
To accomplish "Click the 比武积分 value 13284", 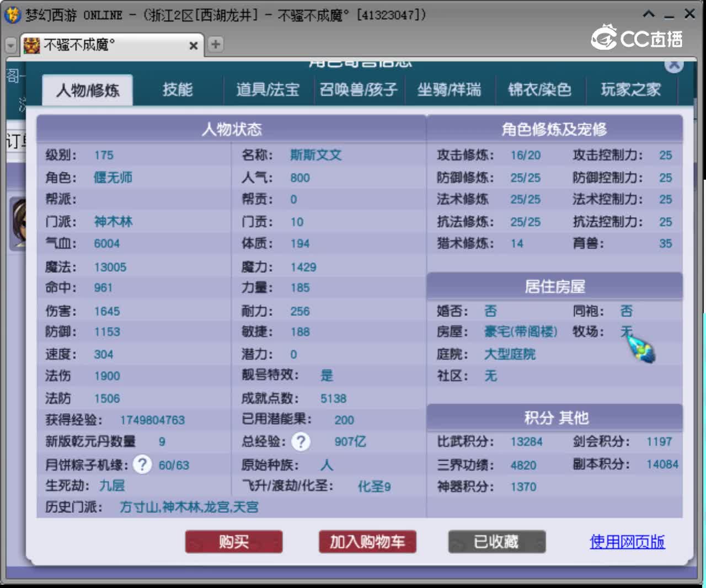I will click(527, 442).
